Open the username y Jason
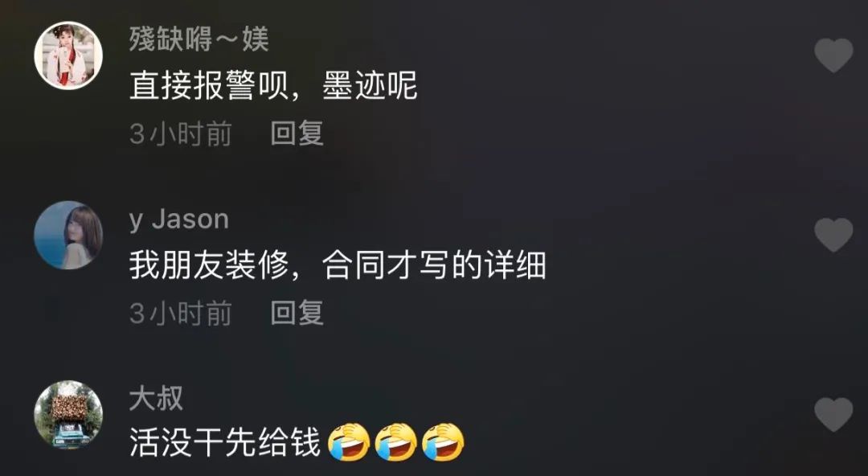The width and height of the screenshot is (868, 476). (179, 220)
